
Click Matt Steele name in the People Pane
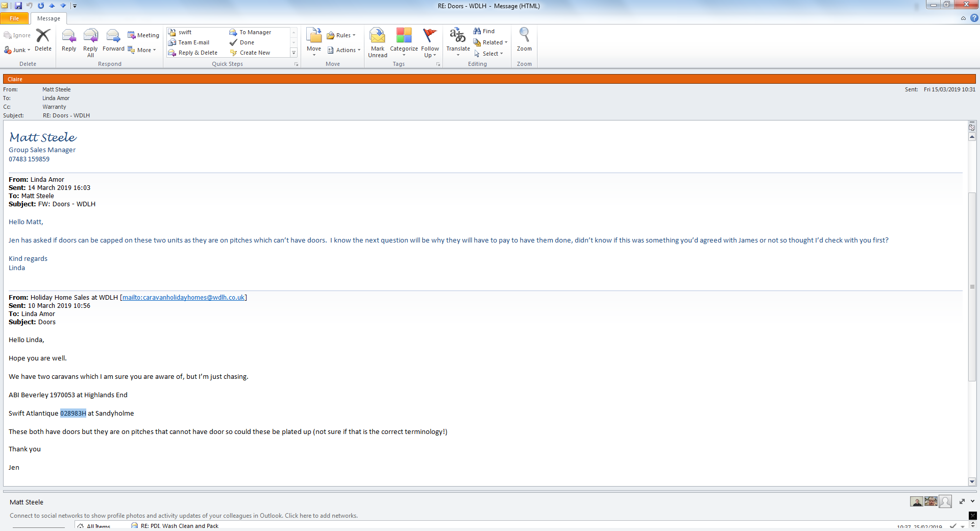point(27,502)
